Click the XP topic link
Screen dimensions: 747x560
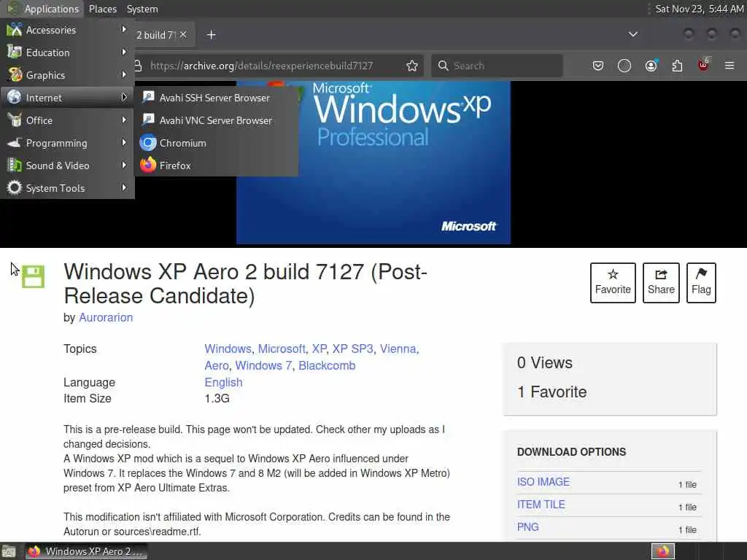click(x=320, y=349)
